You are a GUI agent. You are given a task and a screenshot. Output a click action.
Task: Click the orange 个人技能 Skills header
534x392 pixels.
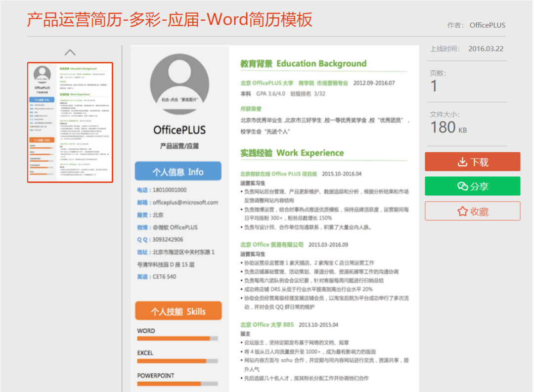point(178,311)
